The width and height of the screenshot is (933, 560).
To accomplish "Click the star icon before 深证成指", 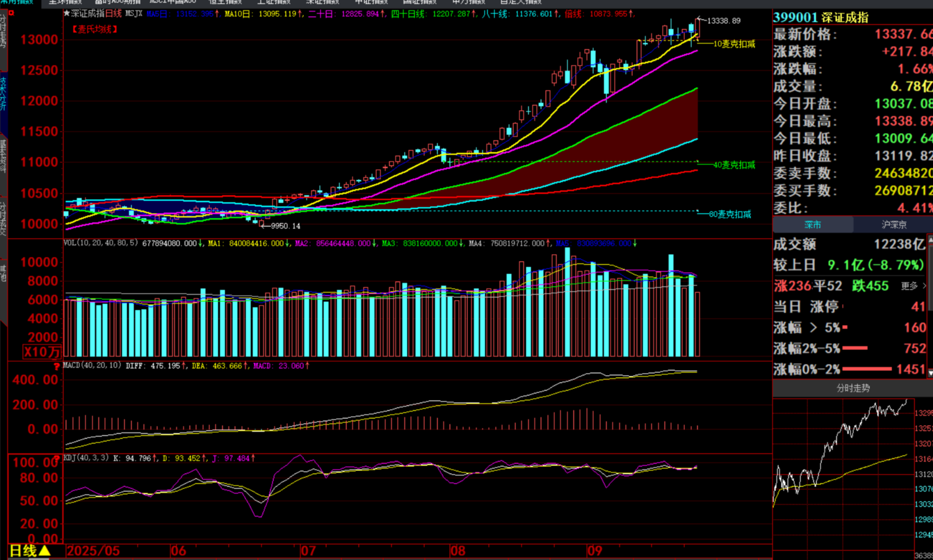I will click(x=67, y=14).
